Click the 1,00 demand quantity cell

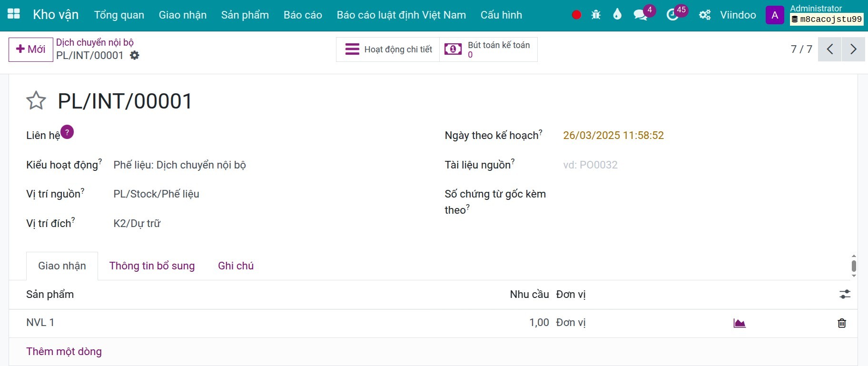[x=539, y=323]
